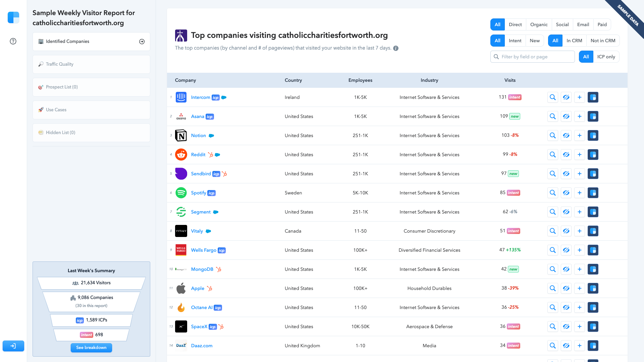Filter companies by Intent
The height and width of the screenshot is (362, 644).
(x=515, y=41)
